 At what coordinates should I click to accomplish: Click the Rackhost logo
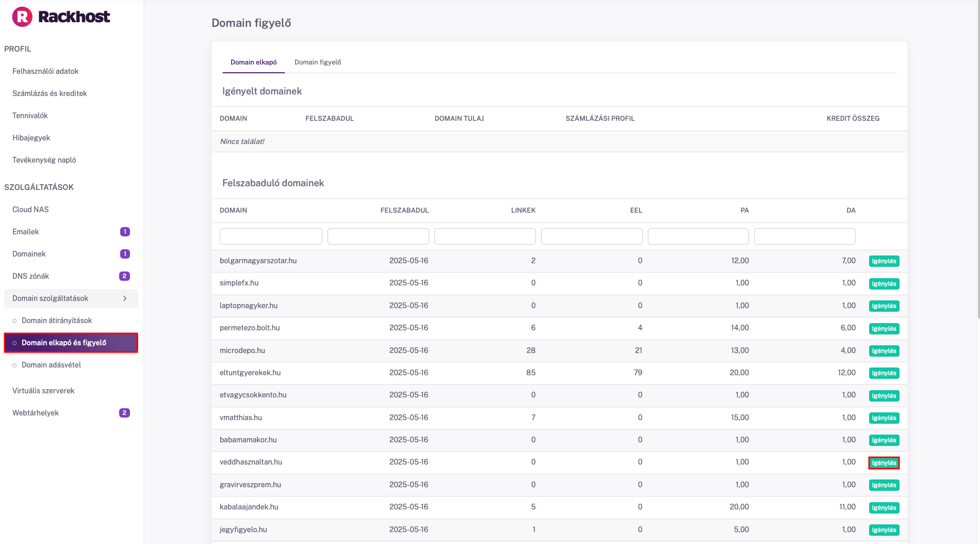tap(61, 17)
